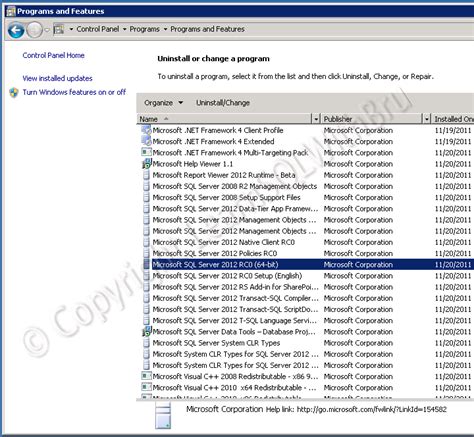Go back with the blue Back arrow
The height and width of the screenshot is (437, 474).
16,30
